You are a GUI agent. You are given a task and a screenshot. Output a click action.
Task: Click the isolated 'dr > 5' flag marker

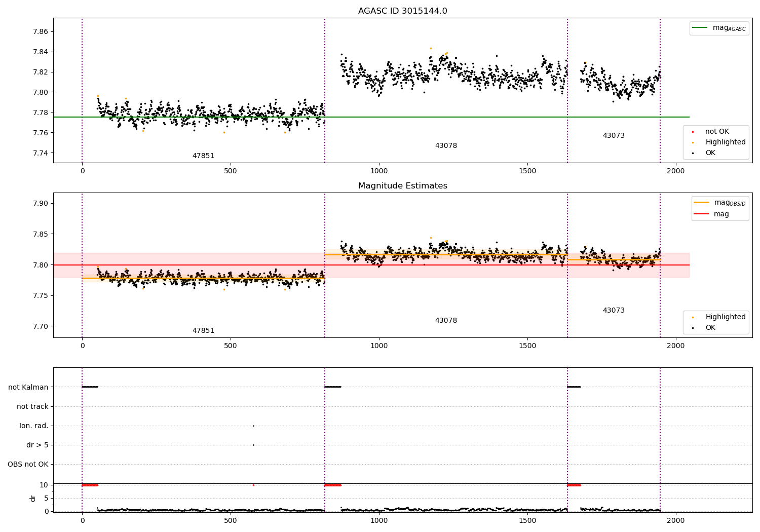click(253, 445)
